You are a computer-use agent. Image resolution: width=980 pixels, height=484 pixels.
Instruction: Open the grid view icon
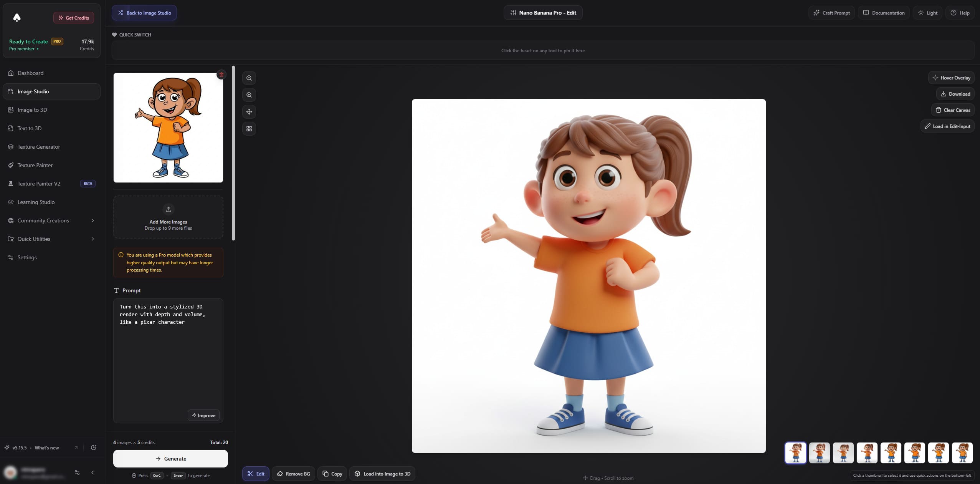(x=249, y=129)
